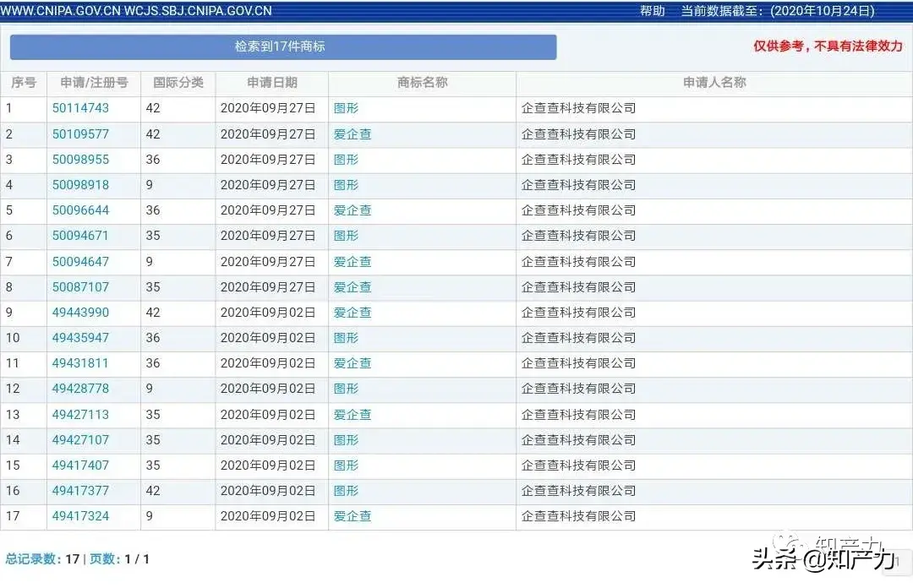Click the 序号 column header
Viewport: 913px width, 588px height.
tap(24, 83)
